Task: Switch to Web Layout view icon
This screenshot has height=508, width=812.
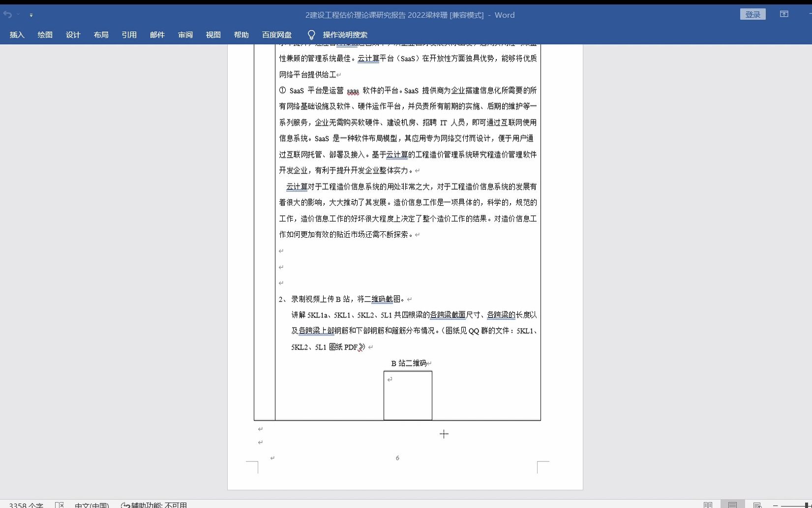Action: pyautogui.click(x=757, y=505)
